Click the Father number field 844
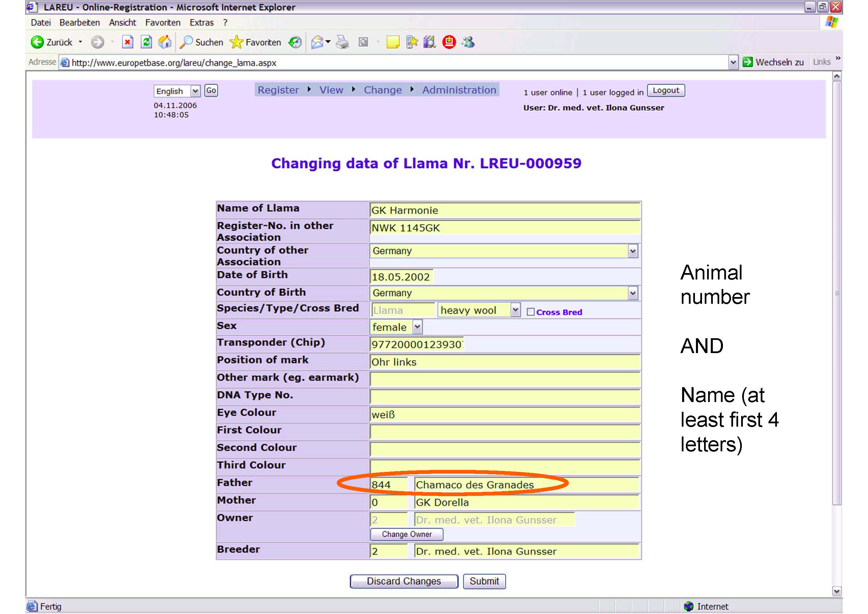Viewport: 868px width, 614px height. 389,485
